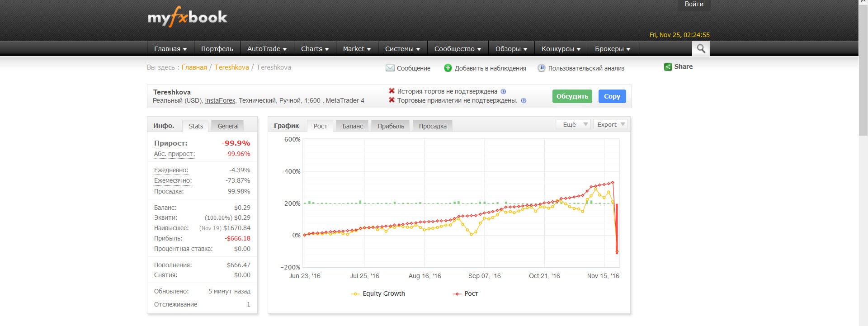Open the Ещё chart dropdown
The image size is (868, 326).
pyautogui.click(x=573, y=124)
